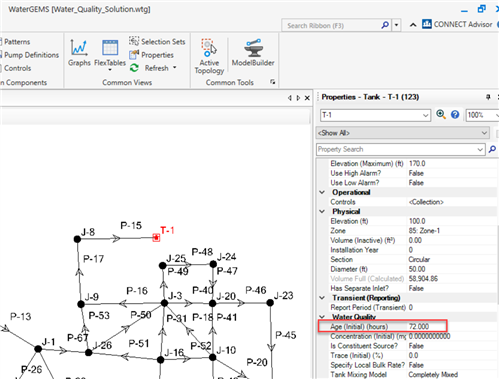The image size is (499, 379).
Task: Open FlexTables dropdown arrow
Action: coord(110,70)
